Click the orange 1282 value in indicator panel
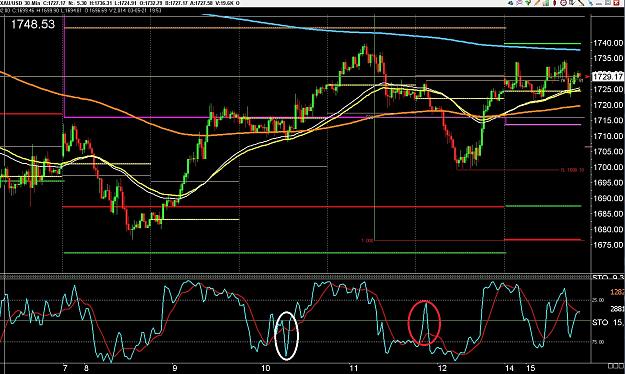 pyautogui.click(x=617, y=292)
